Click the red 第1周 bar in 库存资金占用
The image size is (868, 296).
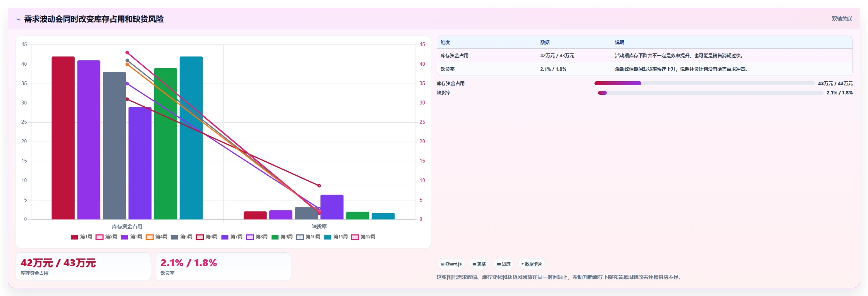point(63,138)
